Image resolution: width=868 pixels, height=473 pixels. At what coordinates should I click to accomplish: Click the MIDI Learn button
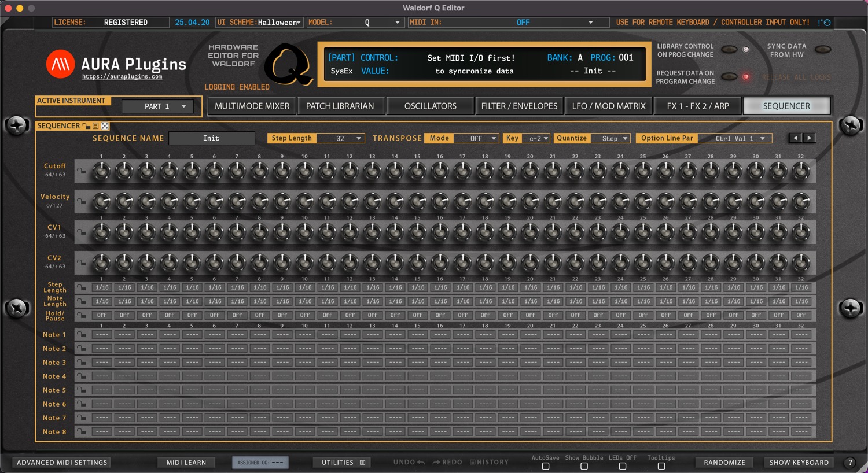(186, 463)
